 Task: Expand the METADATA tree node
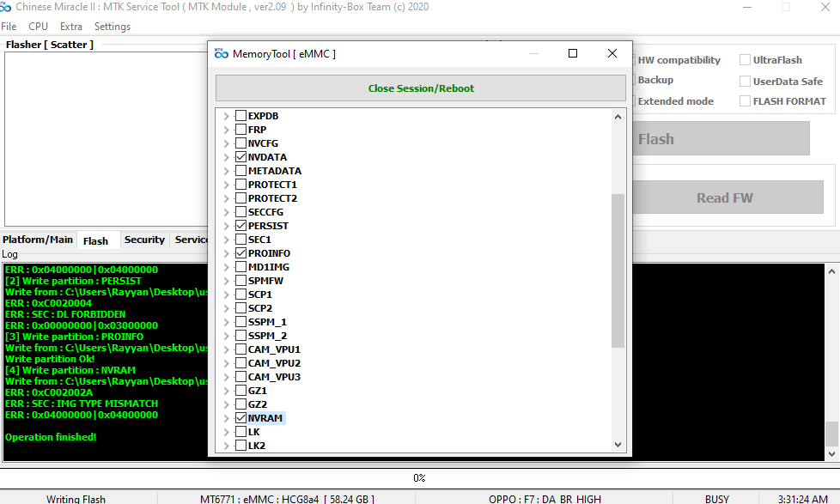(x=226, y=171)
